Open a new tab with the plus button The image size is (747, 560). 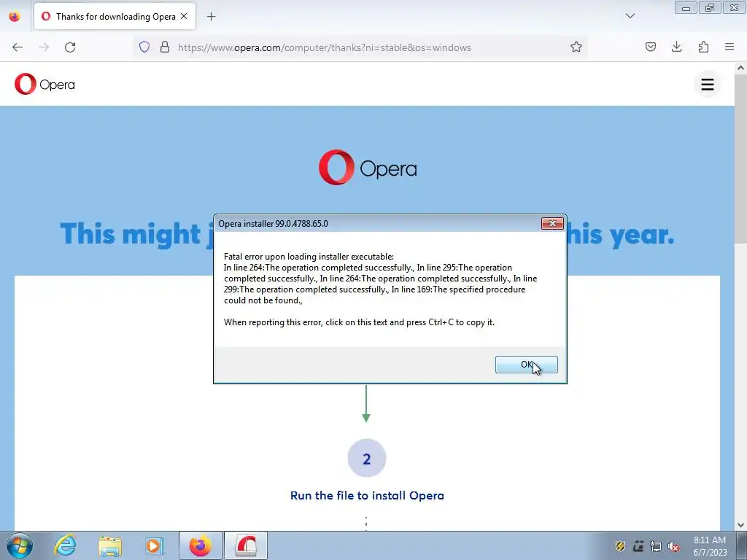tap(211, 17)
